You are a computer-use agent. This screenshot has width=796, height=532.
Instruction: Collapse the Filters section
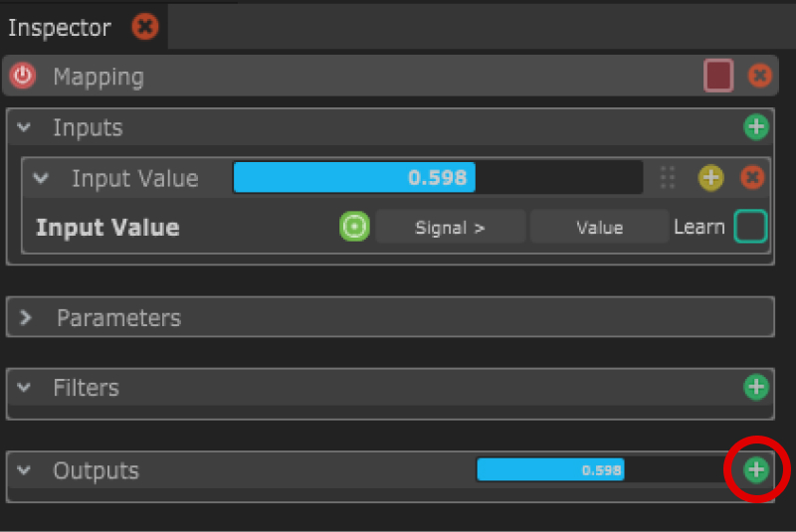[x=25, y=388]
